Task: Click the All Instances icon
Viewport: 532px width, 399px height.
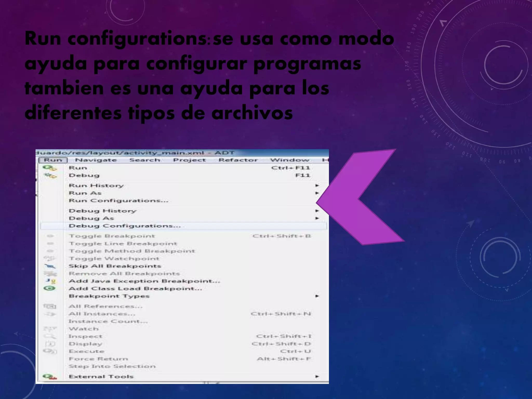Action: [50, 314]
